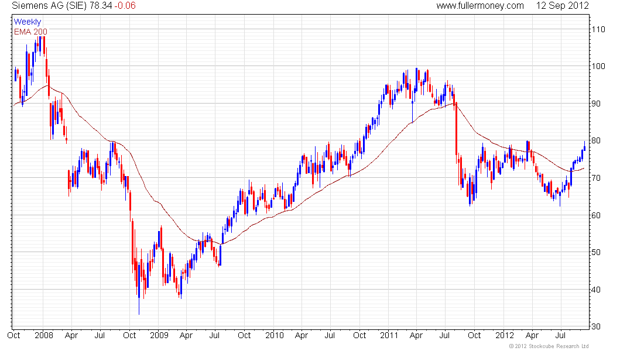Click the date '12 Sep 2012'
Viewport: 644px width, 351px height.
pos(562,6)
